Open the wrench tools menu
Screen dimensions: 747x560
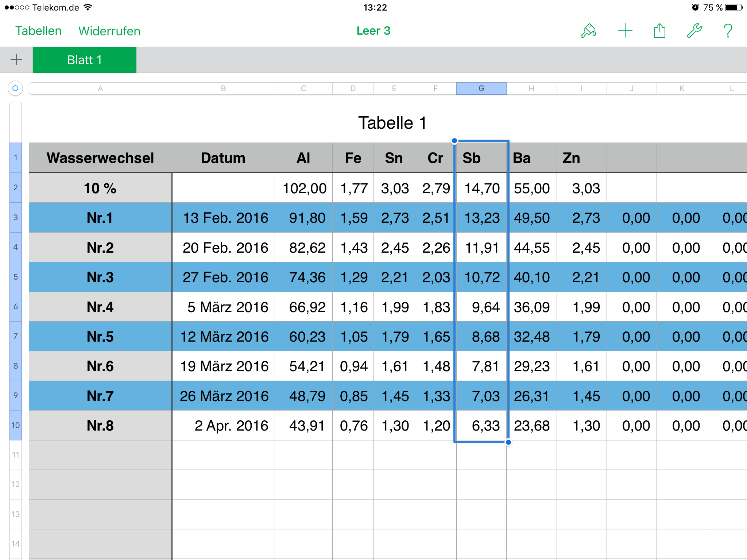pyautogui.click(x=694, y=31)
